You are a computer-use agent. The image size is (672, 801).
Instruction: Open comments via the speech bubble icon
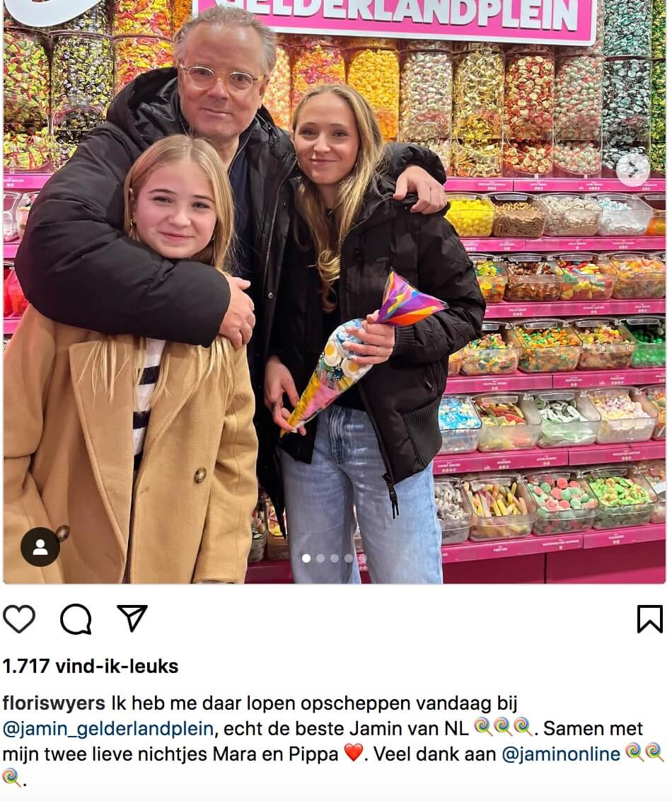(76, 619)
